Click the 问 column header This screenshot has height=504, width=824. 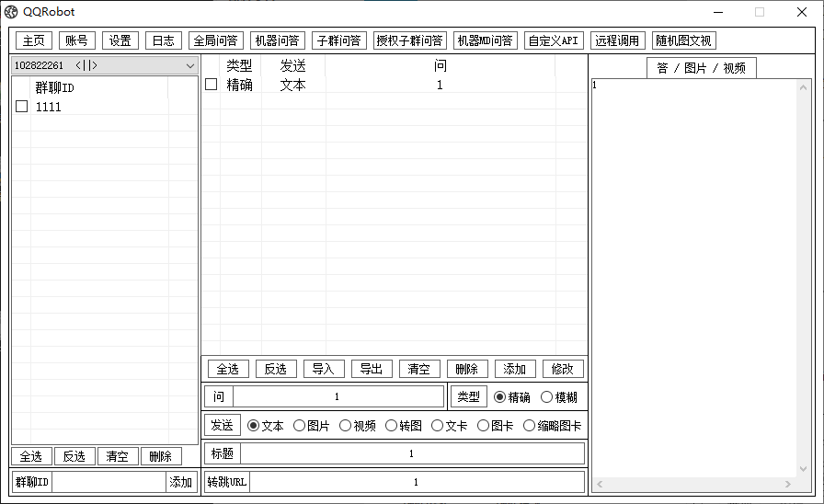click(x=440, y=66)
